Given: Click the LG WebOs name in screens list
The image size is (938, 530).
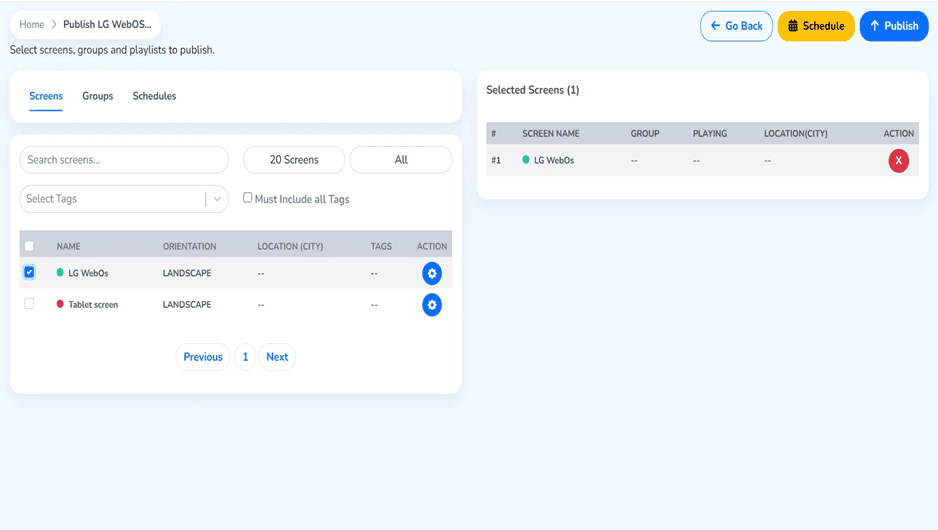Looking at the screenshot, I should point(88,273).
